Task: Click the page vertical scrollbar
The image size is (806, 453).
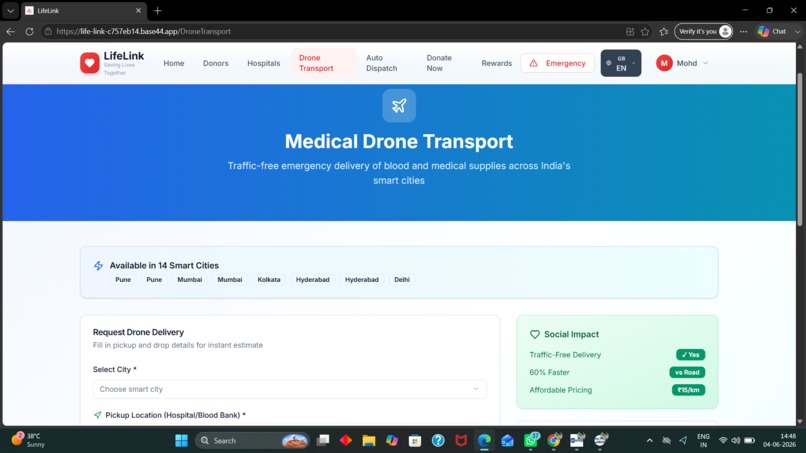Action: click(799, 149)
